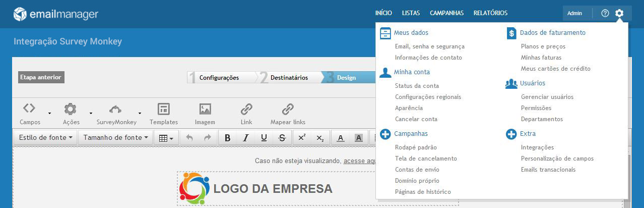Select Integrações in the Extra menu
Image resolution: width=644 pixels, height=208 pixels.
click(537, 147)
